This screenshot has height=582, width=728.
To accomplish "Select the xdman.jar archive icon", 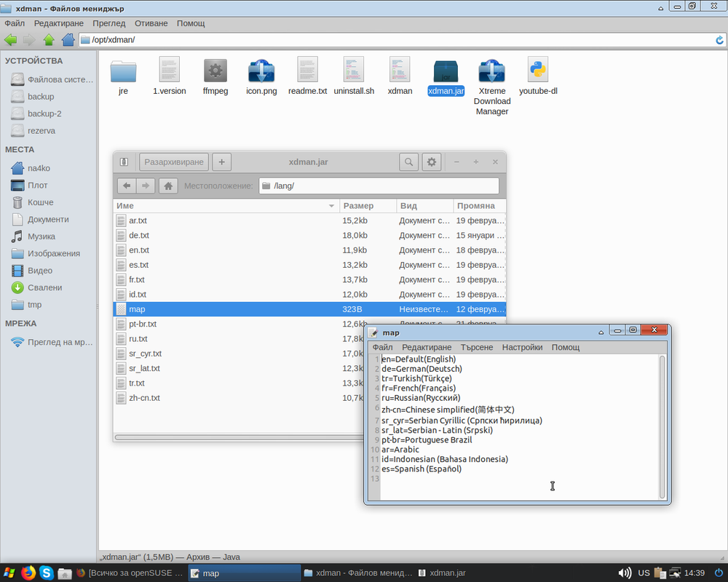I will click(x=446, y=72).
